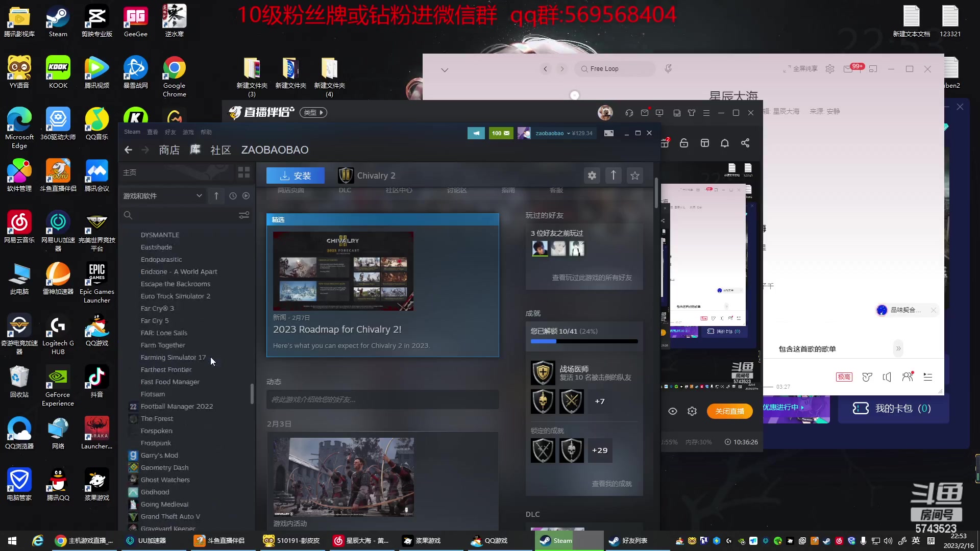The width and height of the screenshot is (980, 551).
Task: Open Windows Start menu
Action: 12,541
